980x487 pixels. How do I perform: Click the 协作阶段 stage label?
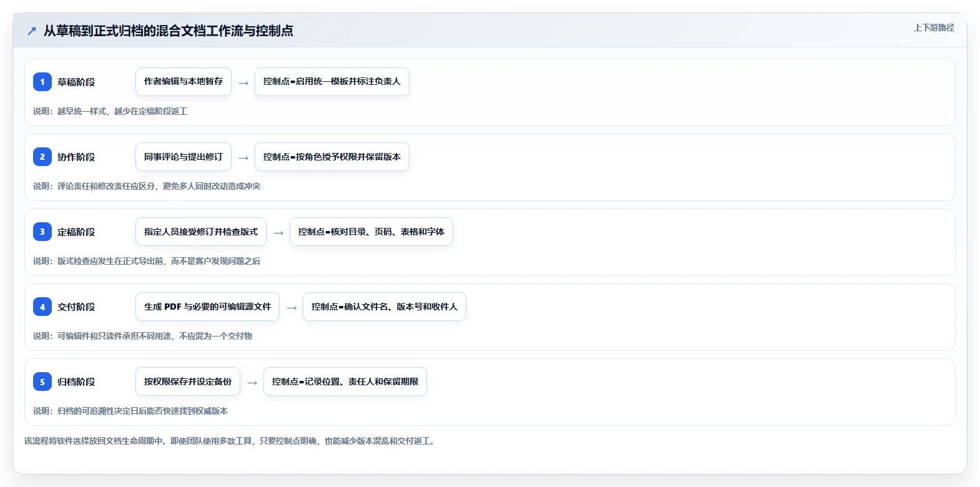[76, 157]
